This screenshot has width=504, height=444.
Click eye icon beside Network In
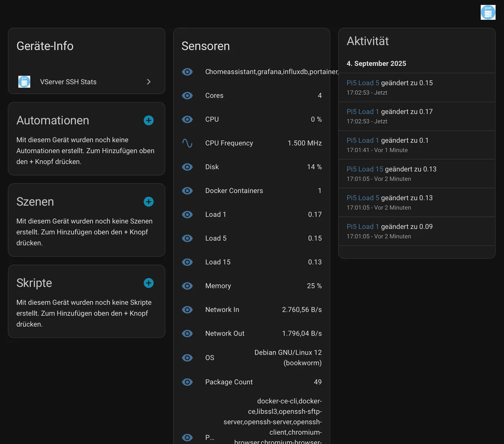click(187, 310)
